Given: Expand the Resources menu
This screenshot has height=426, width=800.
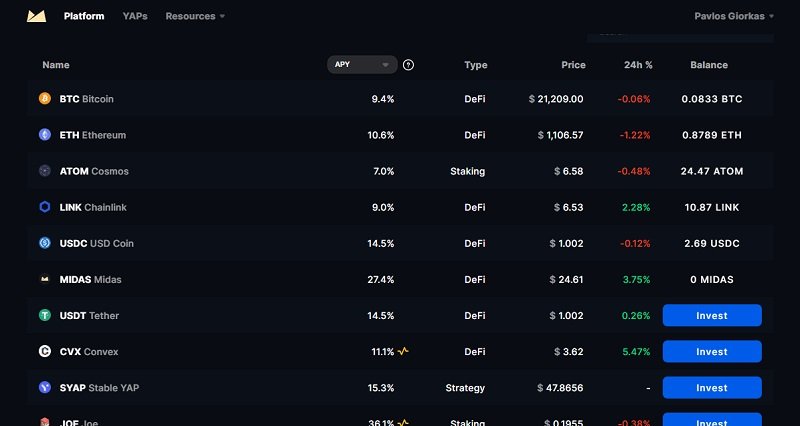Looking at the screenshot, I should pyautogui.click(x=195, y=16).
